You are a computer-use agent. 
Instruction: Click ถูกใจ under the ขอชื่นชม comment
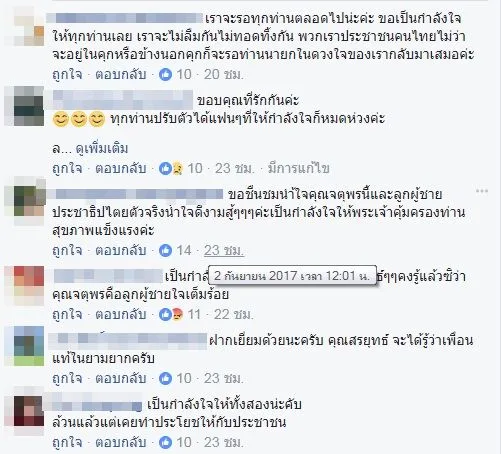tap(67, 250)
